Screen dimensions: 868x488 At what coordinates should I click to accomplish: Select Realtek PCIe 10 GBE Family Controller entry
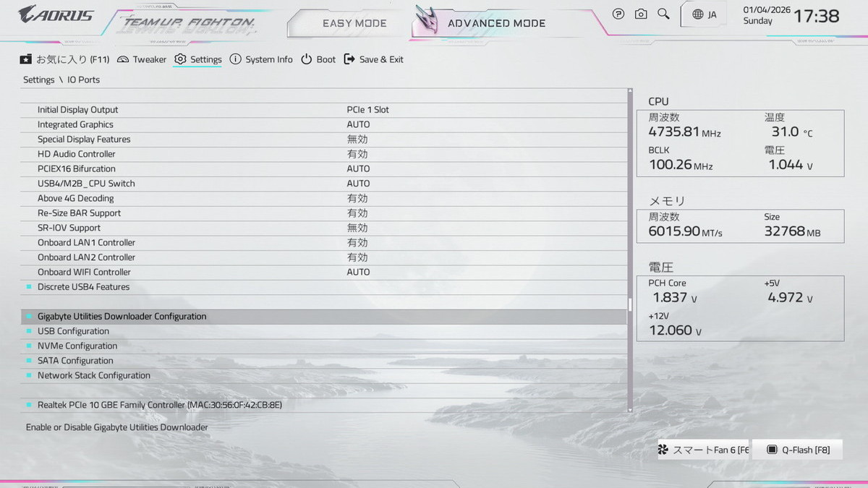[x=159, y=405]
